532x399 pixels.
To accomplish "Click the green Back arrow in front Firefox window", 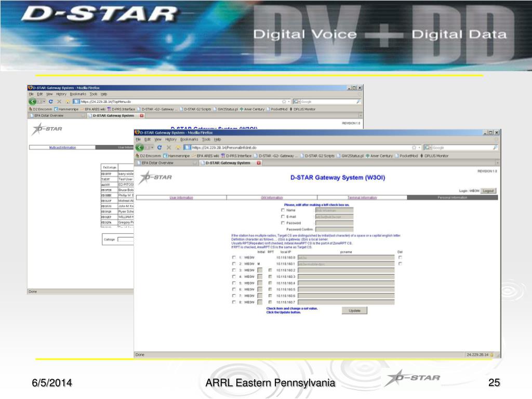I will point(140,148).
